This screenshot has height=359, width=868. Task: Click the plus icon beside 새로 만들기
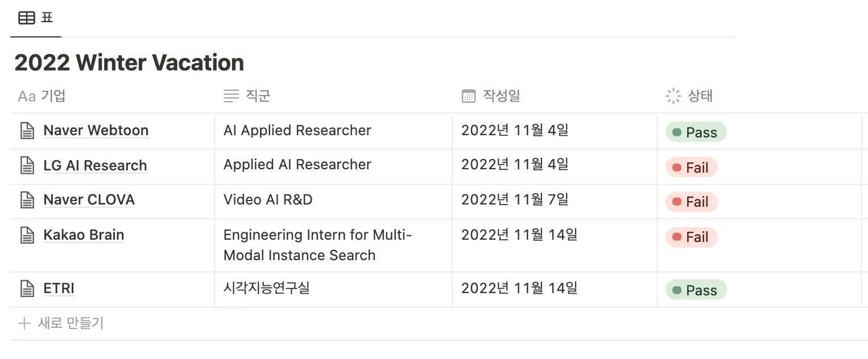24,324
